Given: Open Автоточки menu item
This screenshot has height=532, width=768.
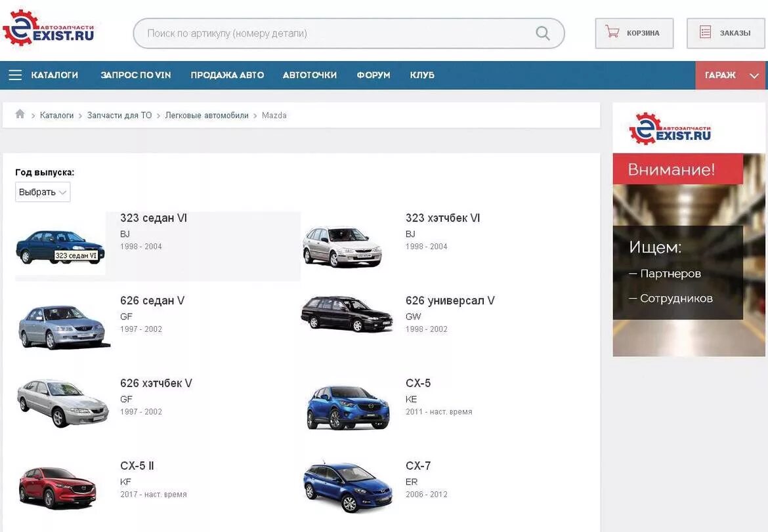Looking at the screenshot, I should click(310, 75).
